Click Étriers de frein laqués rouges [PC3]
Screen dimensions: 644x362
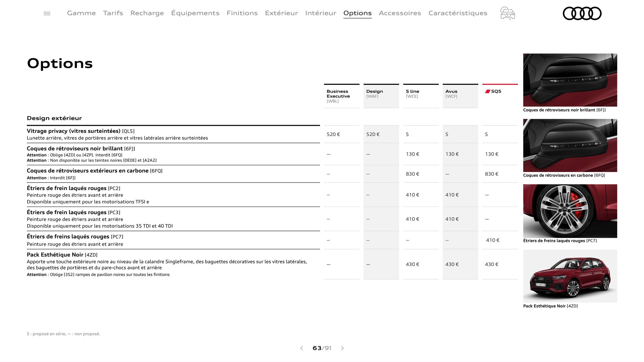[73, 212]
